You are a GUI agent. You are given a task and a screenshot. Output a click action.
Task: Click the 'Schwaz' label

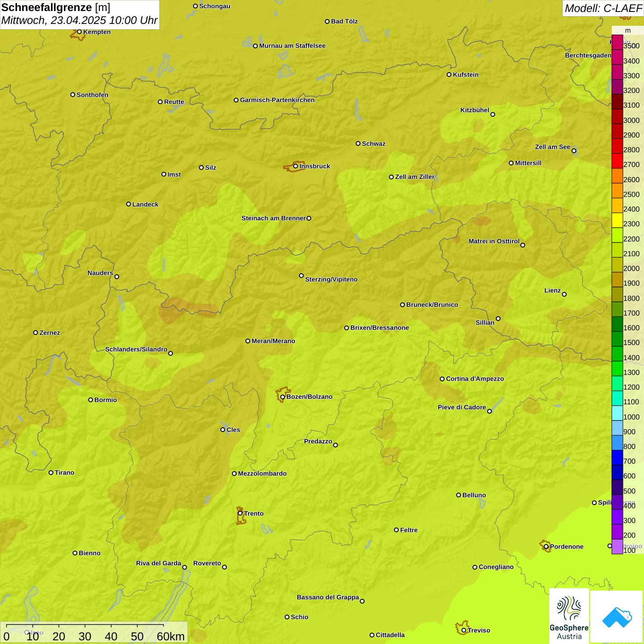click(x=374, y=144)
